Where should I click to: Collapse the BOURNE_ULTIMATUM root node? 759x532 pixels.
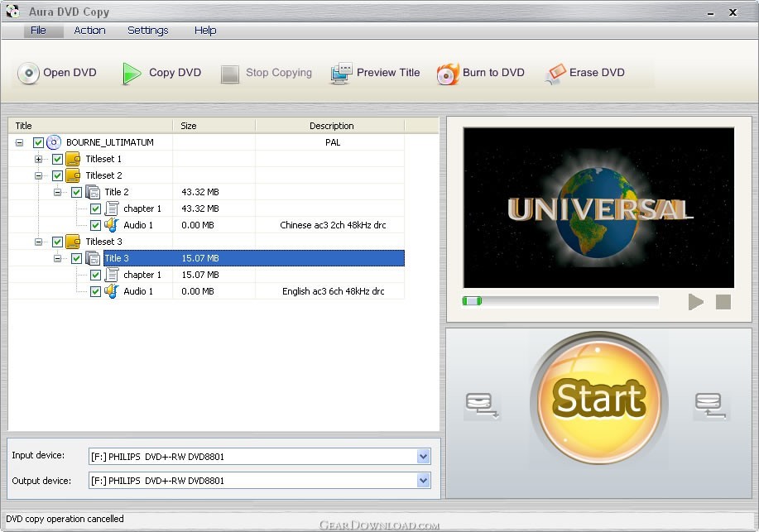click(19, 143)
